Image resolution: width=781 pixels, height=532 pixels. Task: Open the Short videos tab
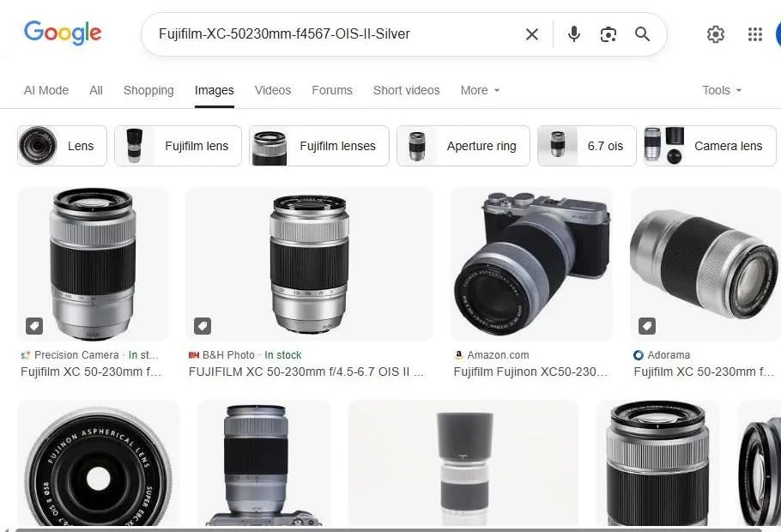407,90
